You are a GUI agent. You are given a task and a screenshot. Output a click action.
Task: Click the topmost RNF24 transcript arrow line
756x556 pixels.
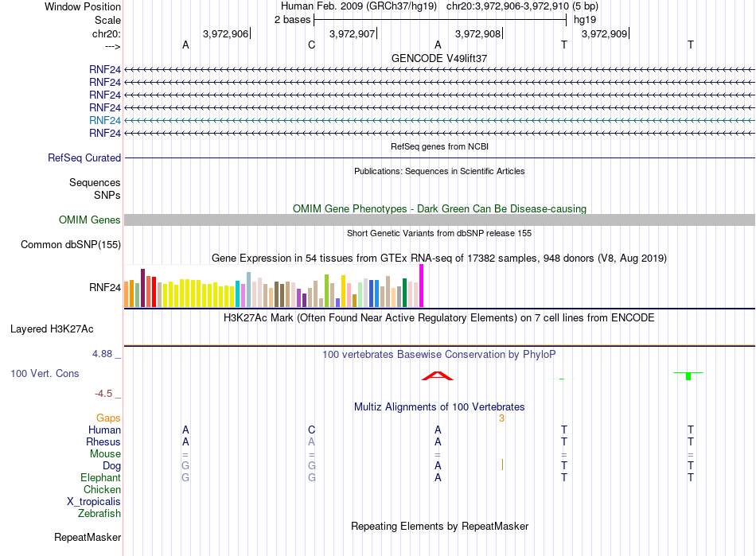tap(439, 70)
